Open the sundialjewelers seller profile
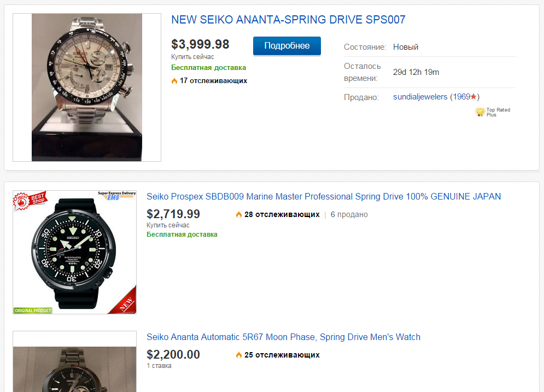The height and width of the screenshot is (392, 544). point(420,97)
